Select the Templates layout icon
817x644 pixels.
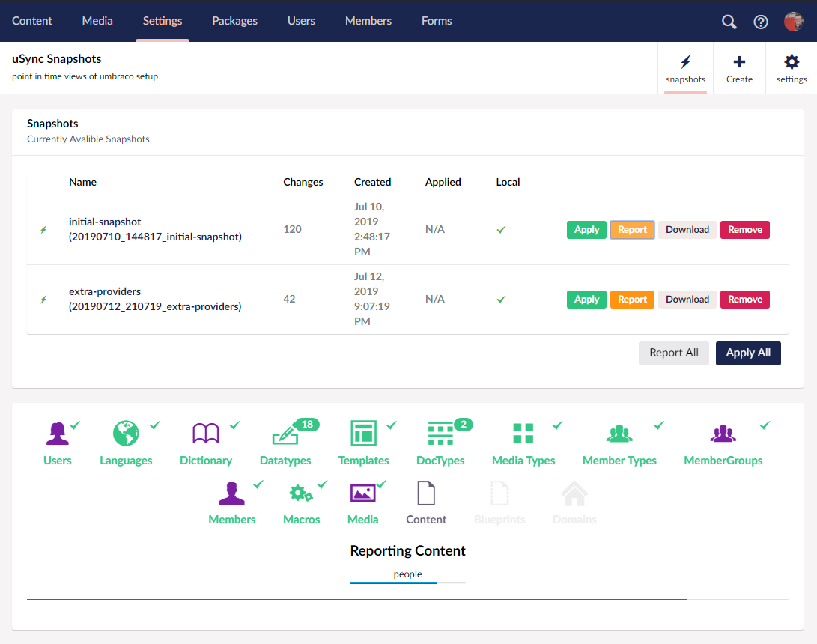click(x=364, y=433)
